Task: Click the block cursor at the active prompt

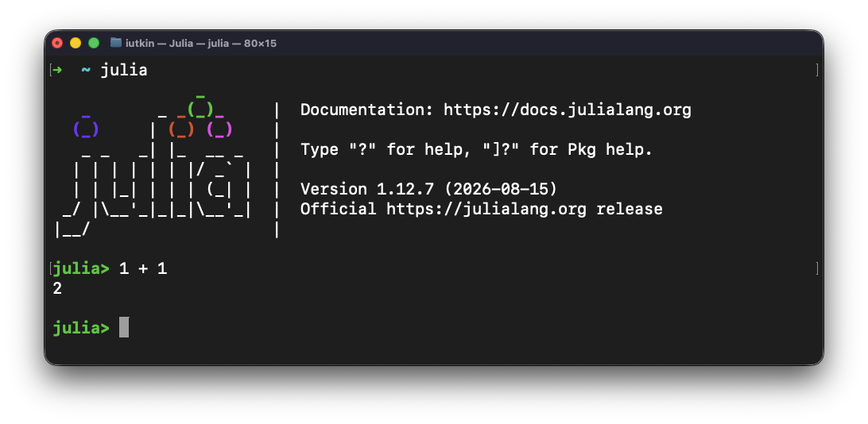Action: coord(124,327)
